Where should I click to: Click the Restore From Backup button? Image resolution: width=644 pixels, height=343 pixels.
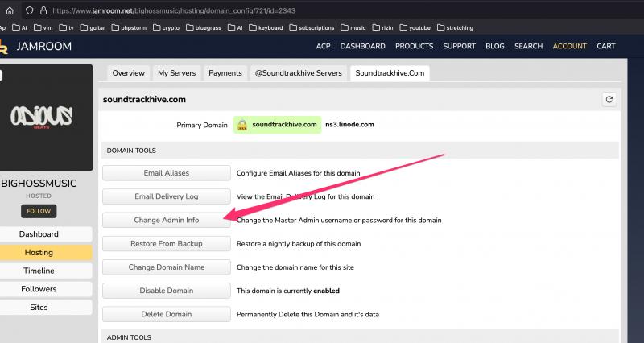point(167,243)
